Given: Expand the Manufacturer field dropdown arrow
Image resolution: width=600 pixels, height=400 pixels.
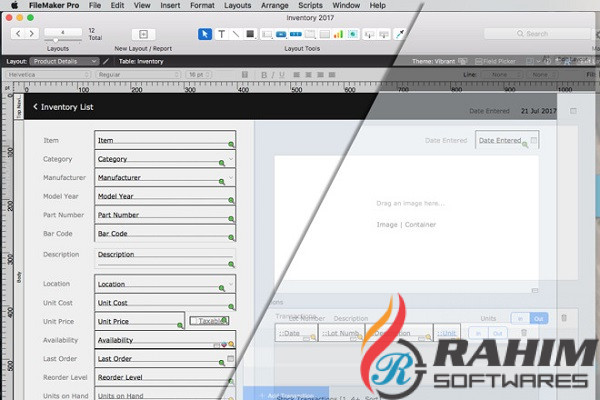Looking at the screenshot, I should coord(231,178).
